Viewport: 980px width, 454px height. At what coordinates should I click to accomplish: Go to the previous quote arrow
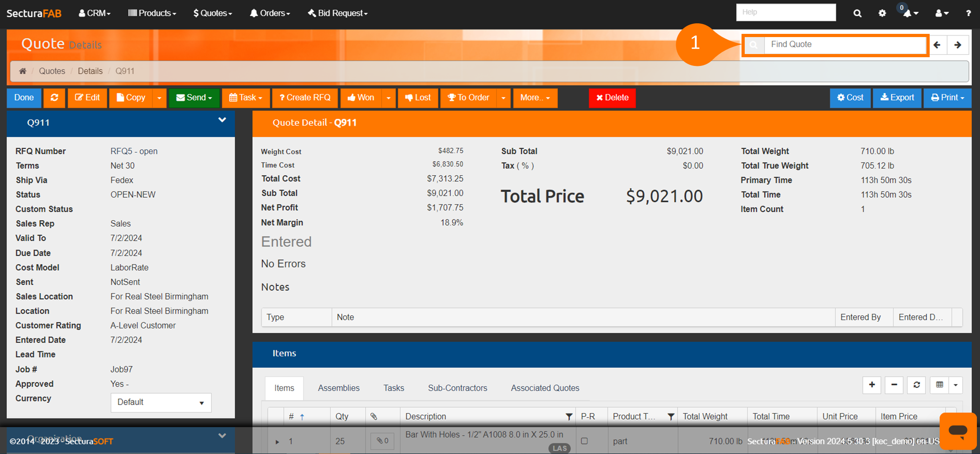click(x=937, y=45)
